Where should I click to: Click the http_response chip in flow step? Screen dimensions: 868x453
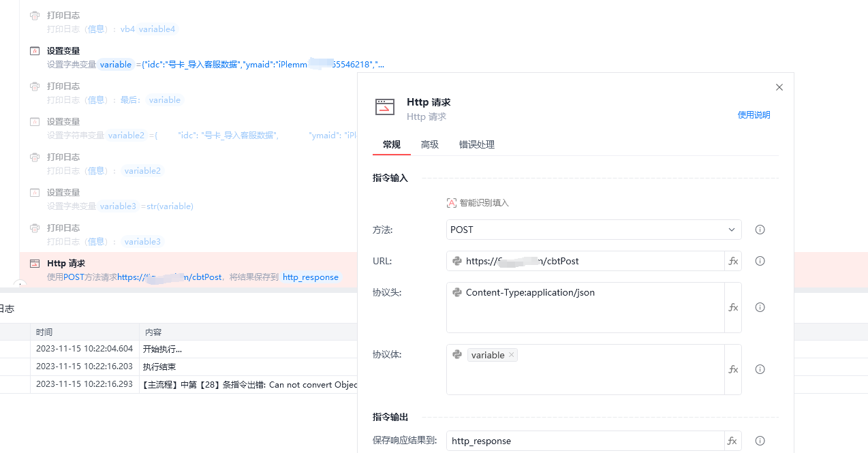point(311,277)
